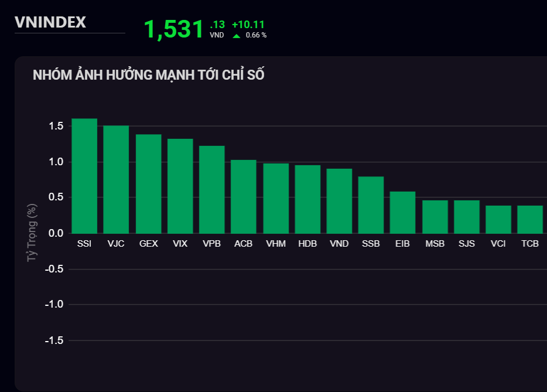Click the +10.11 change value
This screenshot has height=392, width=547.
(248, 25)
